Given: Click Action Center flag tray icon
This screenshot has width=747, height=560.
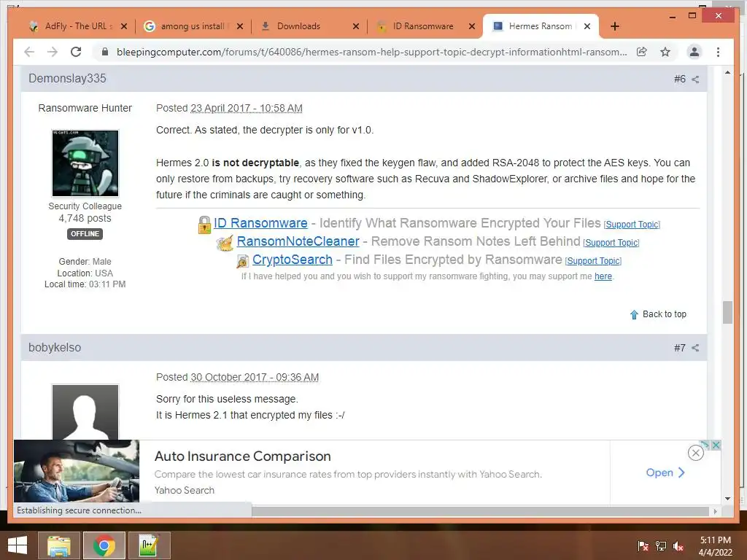Looking at the screenshot, I should click(643, 546).
